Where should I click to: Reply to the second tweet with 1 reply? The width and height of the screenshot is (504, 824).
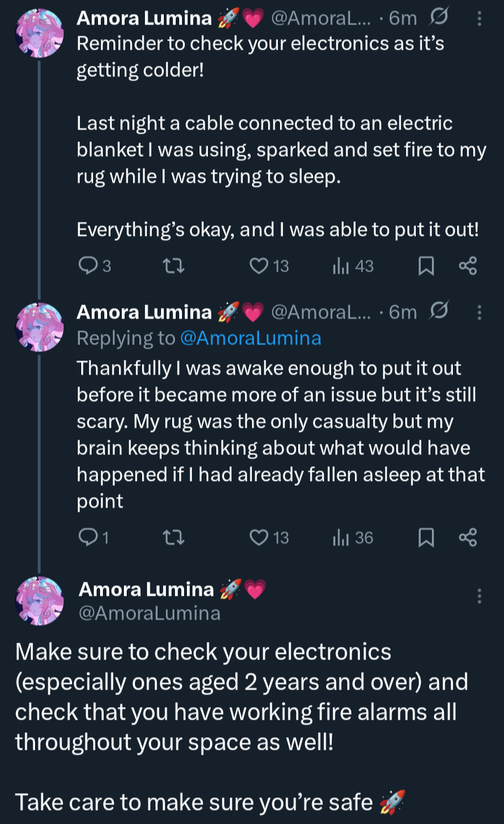tap(87, 538)
